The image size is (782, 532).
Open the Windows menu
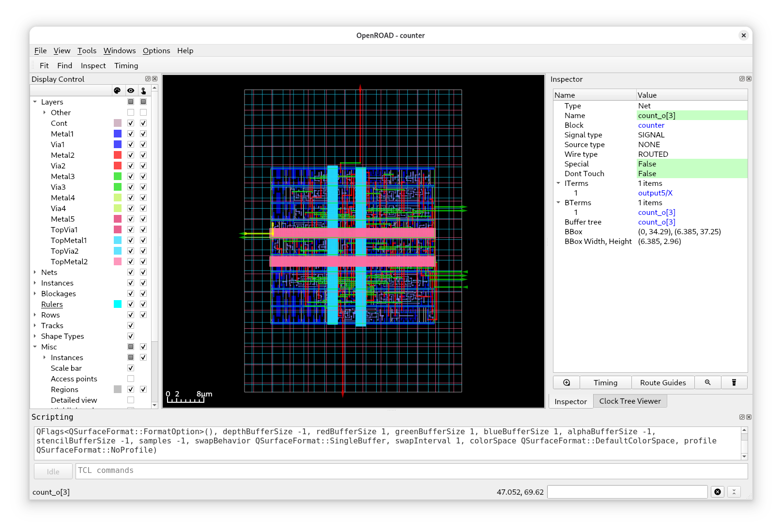pos(120,51)
